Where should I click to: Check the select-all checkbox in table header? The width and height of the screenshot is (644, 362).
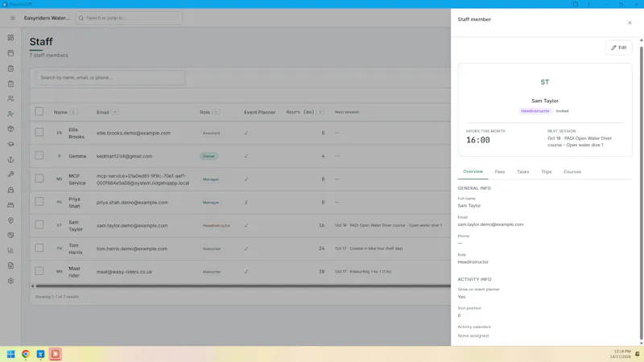coord(39,112)
